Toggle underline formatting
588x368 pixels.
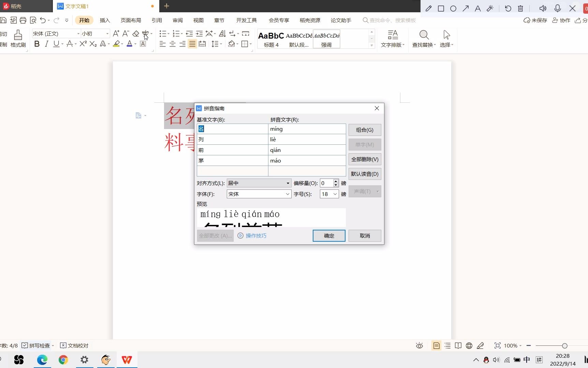(x=56, y=44)
